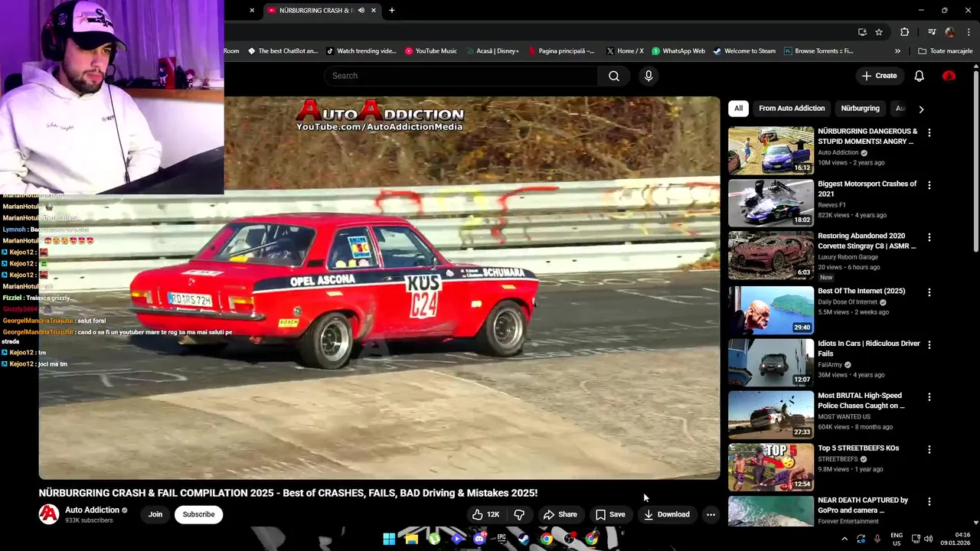Click the install app icon in address bar
This screenshot has width=980, height=551.
[x=862, y=32]
